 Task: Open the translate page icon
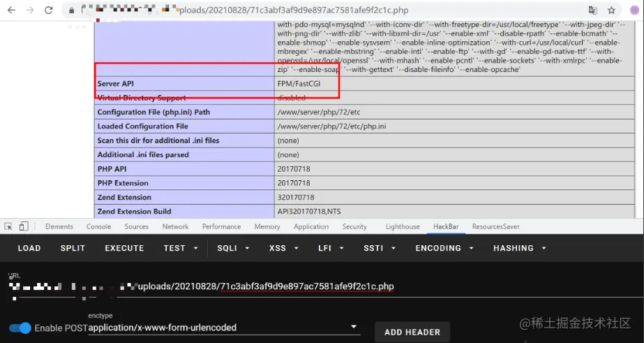592,10
